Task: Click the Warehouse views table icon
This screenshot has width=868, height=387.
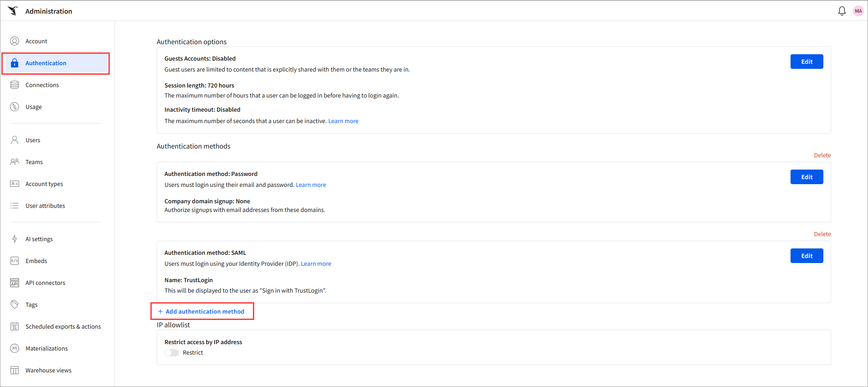Action: (x=15, y=370)
